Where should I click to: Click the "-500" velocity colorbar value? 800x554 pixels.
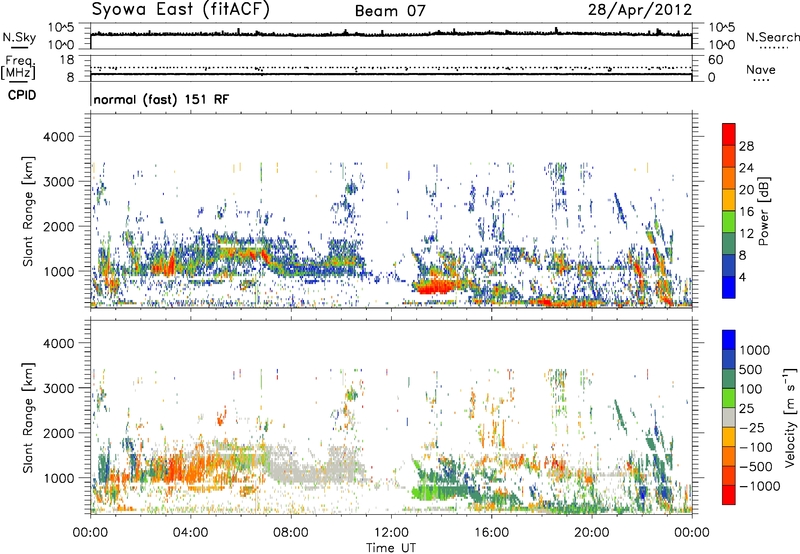tap(756, 467)
